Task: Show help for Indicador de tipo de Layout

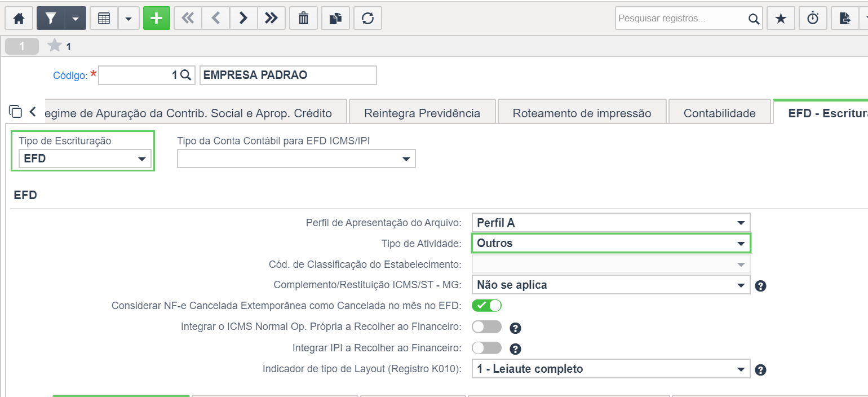Action: tap(760, 370)
